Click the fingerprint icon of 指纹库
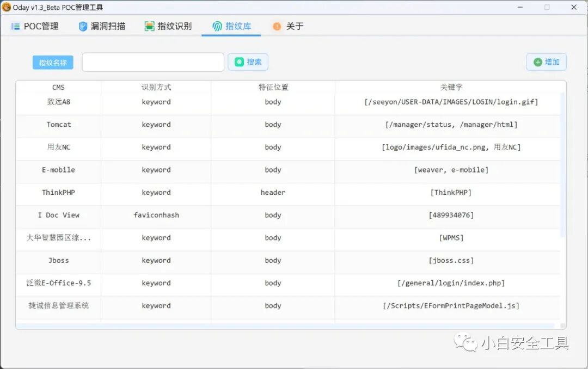This screenshot has width=588, height=369. 217,26
